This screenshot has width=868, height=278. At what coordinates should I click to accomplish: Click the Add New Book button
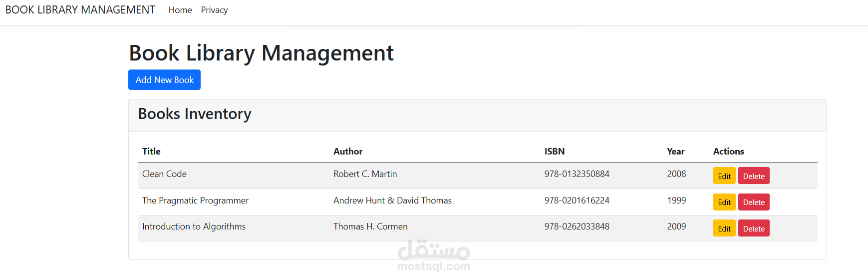(164, 80)
